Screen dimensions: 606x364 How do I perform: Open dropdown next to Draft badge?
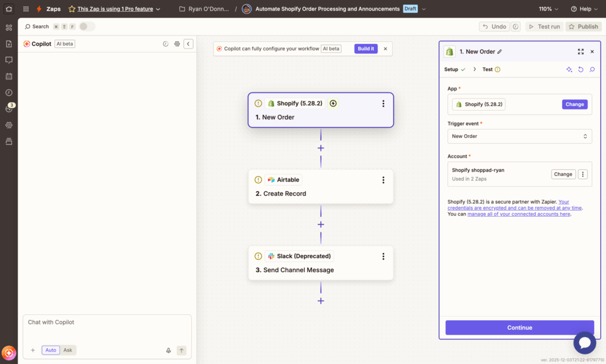pos(424,9)
